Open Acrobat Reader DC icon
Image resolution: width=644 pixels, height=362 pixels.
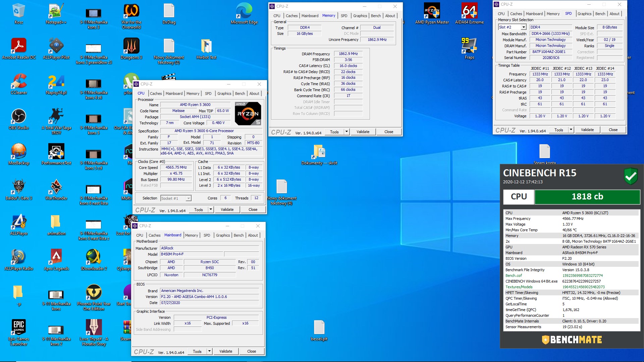18,49
